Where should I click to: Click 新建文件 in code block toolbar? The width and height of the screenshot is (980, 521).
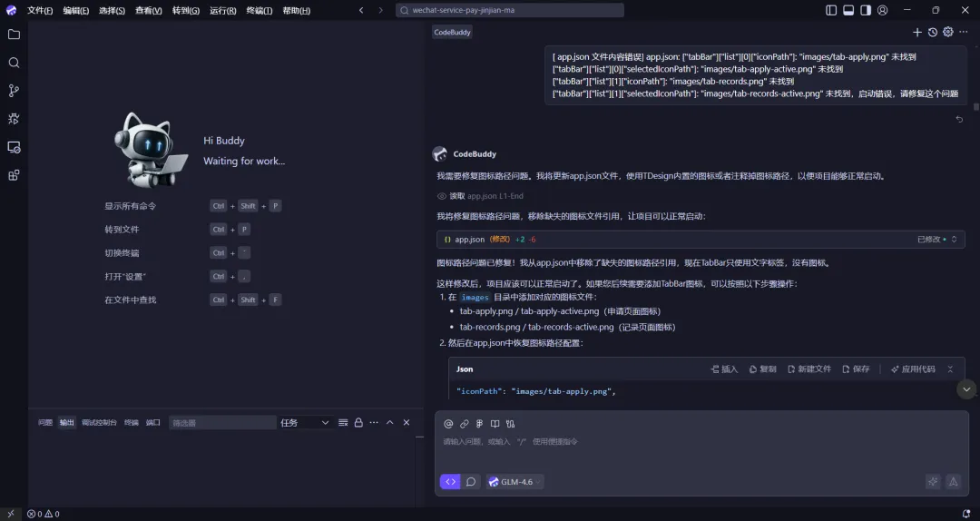coord(809,369)
